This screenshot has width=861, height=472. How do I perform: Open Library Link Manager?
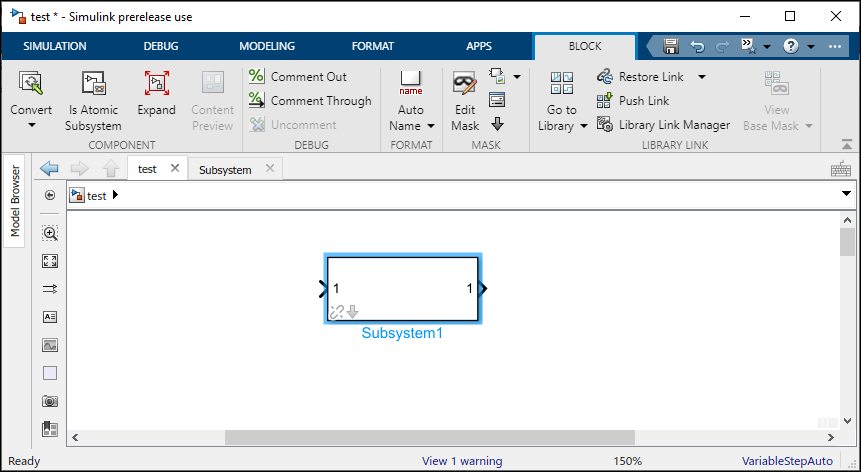pos(663,125)
